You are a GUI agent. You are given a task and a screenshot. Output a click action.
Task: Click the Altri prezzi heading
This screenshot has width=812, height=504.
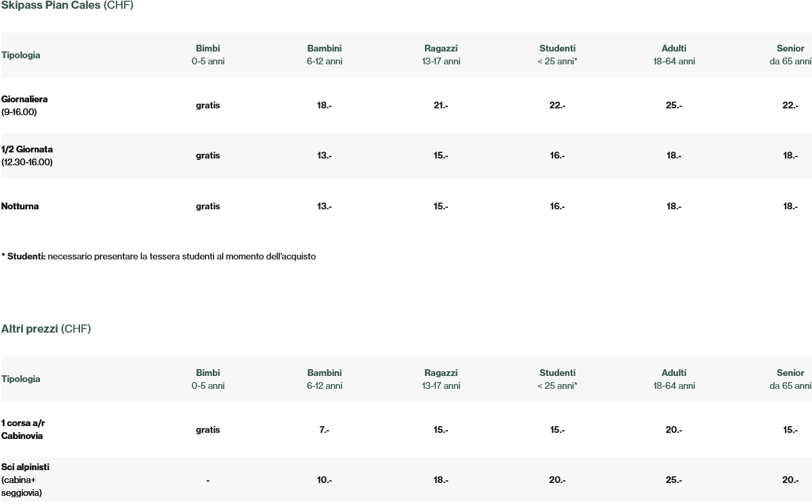(x=45, y=329)
